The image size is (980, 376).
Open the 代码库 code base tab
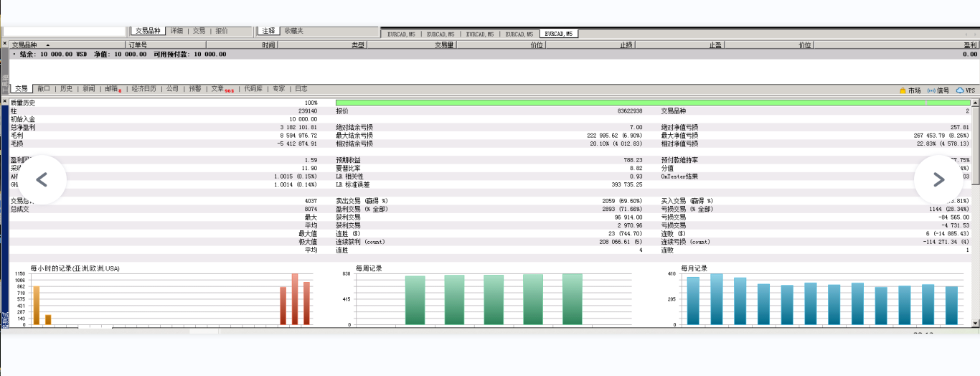click(253, 89)
